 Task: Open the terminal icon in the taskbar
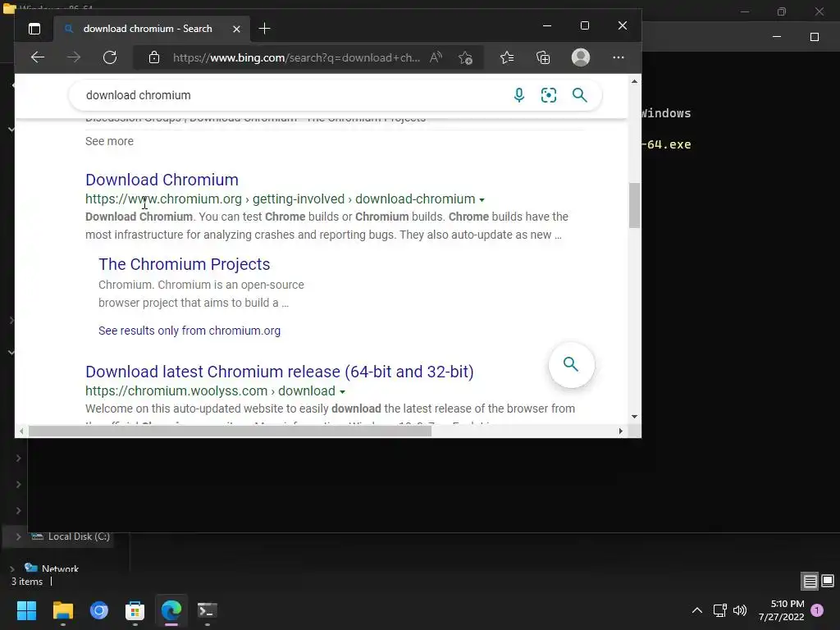[x=208, y=610]
